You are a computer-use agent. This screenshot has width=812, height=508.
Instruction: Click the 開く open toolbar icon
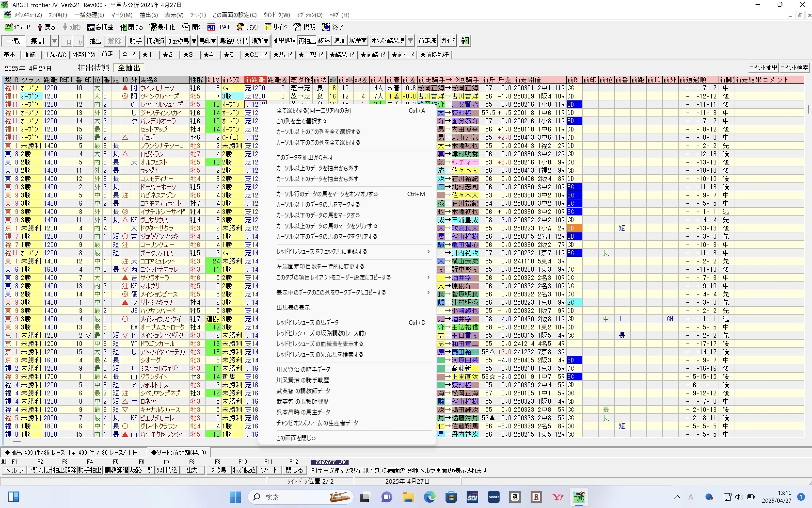[191, 27]
